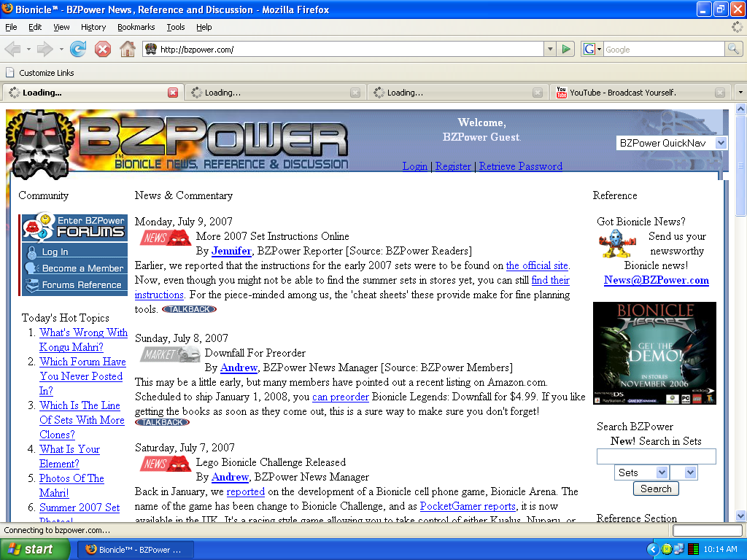Image resolution: width=747 pixels, height=560 pixels.
Task: Open the News@BZPower.com email link
Action: click(657, 280)
